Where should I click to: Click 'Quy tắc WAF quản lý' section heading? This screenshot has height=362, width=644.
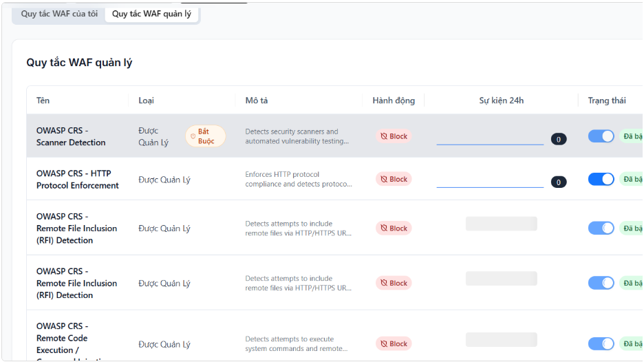[x=79, y=63]
